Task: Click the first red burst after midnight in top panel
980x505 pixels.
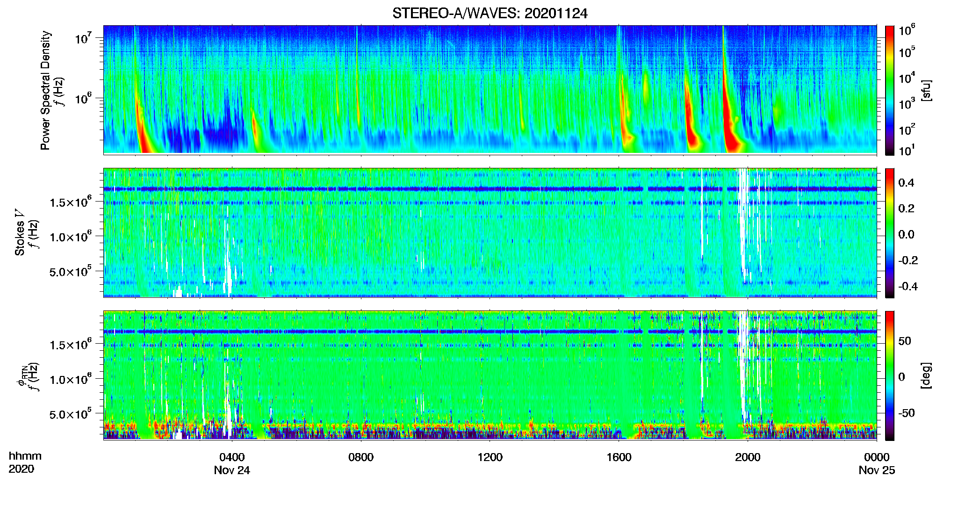Action: (x=143, y=126)
